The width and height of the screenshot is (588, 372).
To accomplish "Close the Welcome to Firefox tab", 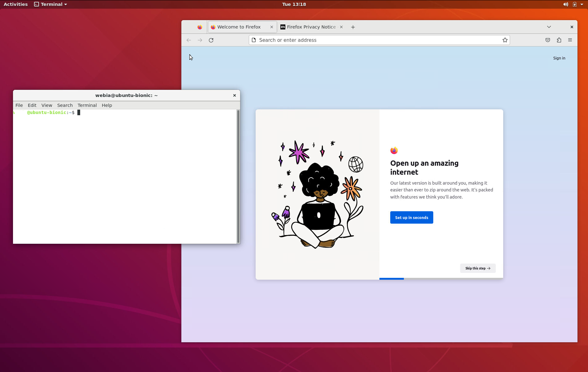I will coord(272,27).
